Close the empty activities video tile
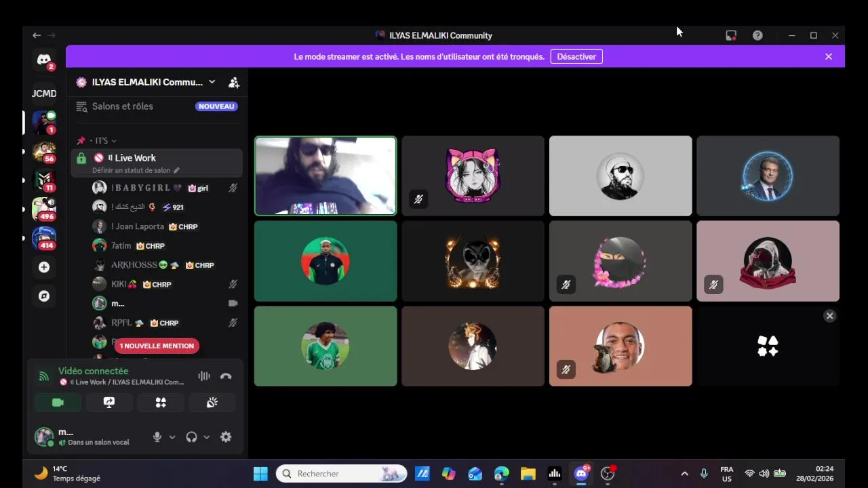The width and height of the screenshot is (868, 488). tap(829, 316)
